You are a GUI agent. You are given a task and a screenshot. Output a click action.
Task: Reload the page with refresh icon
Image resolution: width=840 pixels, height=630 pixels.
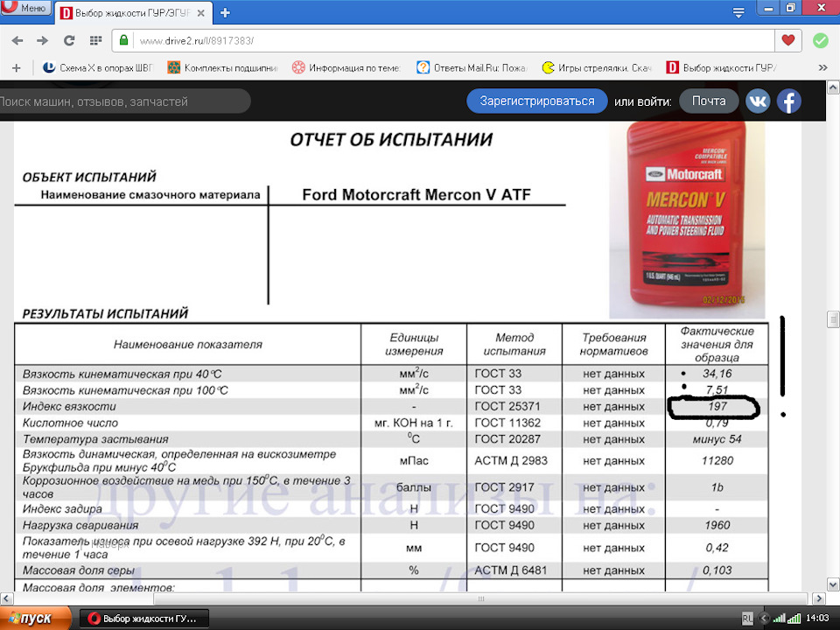point(68,41)
